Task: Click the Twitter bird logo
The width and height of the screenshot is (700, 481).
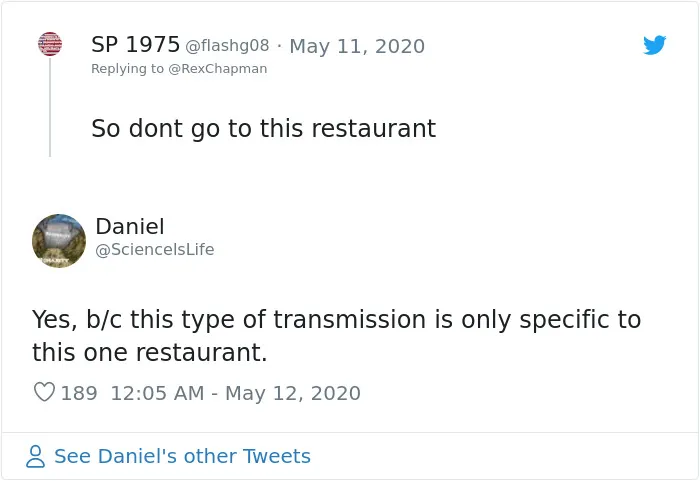Action: [654, 45]
